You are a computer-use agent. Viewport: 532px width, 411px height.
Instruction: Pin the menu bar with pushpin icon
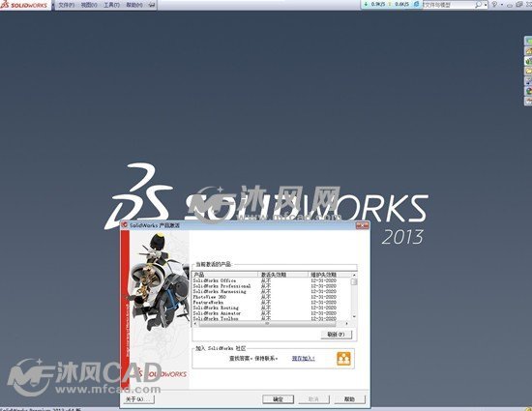152,5
